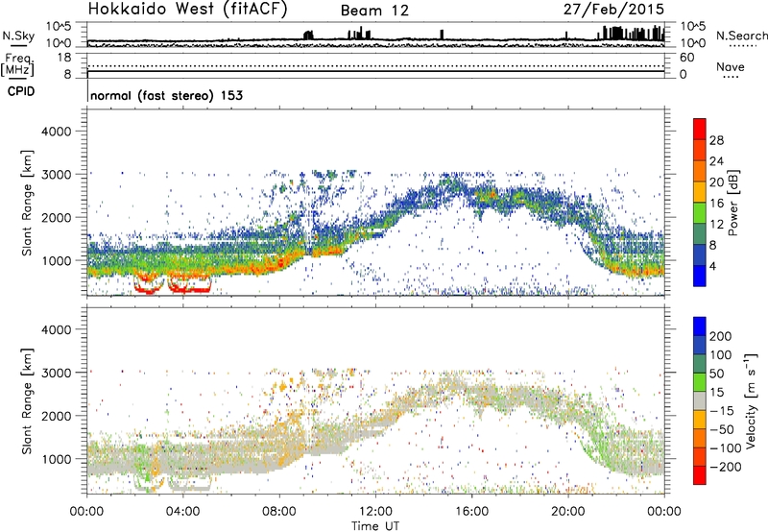Click the power panel 'Slant Range [km]' label

pyautogui.click(x=27, y=203)
